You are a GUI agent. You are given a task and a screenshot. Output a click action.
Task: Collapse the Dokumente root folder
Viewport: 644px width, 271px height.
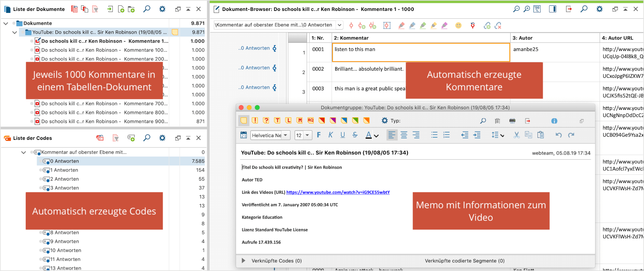pos(5,23)
